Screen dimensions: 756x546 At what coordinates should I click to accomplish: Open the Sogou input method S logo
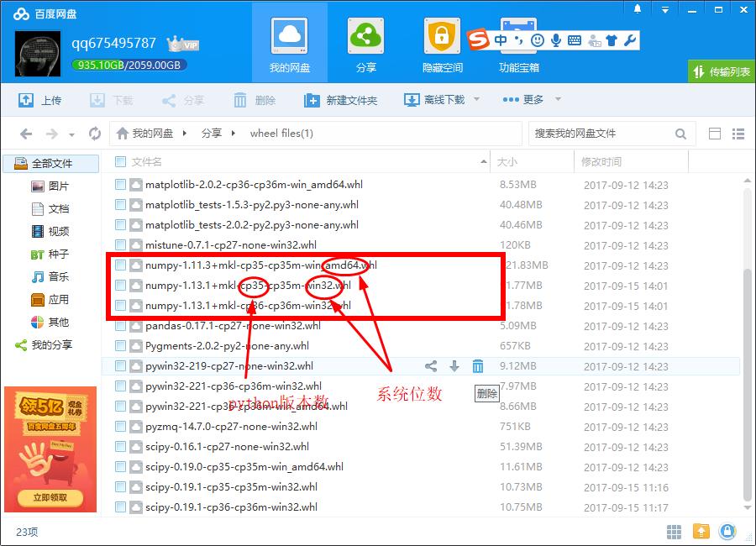[478, 39]
